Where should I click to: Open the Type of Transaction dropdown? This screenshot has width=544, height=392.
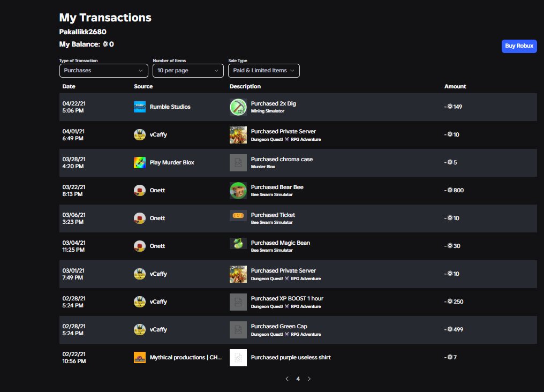tap(103, 71)
